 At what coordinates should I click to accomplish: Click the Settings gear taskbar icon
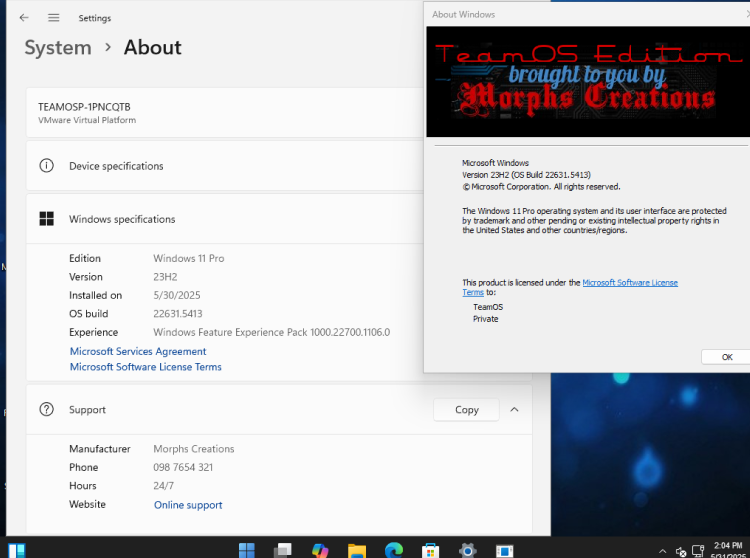[467, 550]
